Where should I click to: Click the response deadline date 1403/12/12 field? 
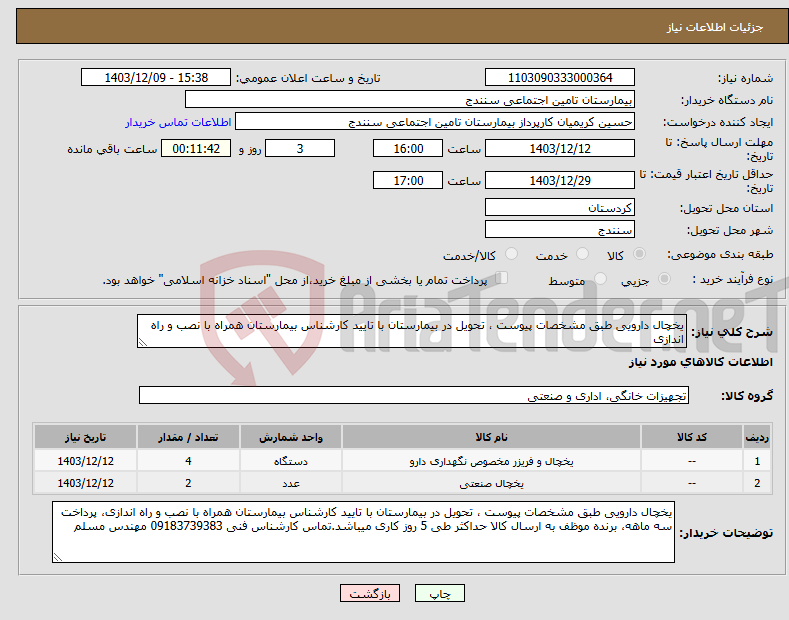560,148
